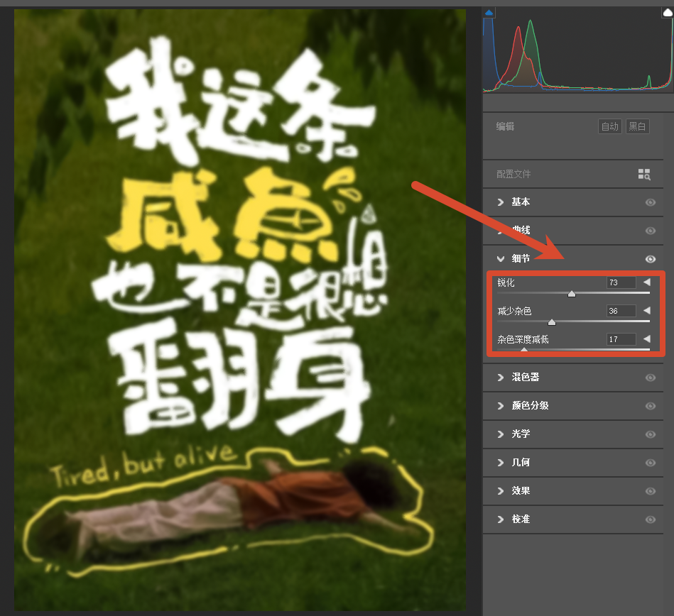Toggle visibility eye of 混色器 panel
The height and width of the screenshot is (616, 674).
click(651, 378)
